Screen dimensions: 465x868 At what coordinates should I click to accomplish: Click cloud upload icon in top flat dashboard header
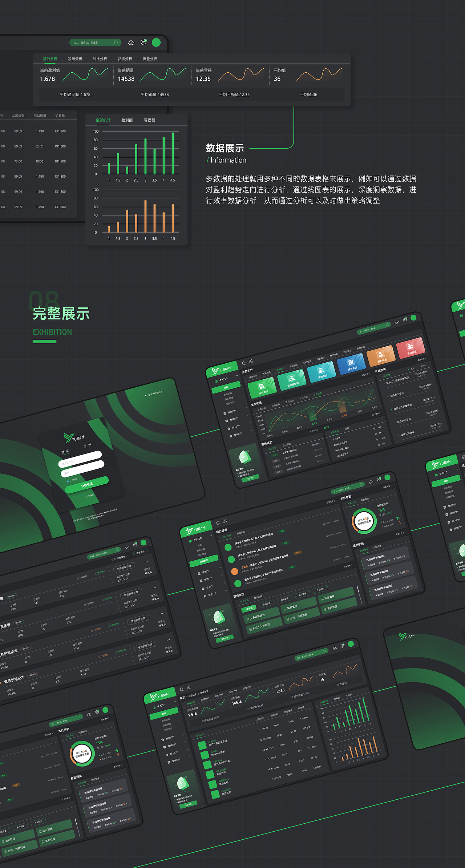pos(131,43)
